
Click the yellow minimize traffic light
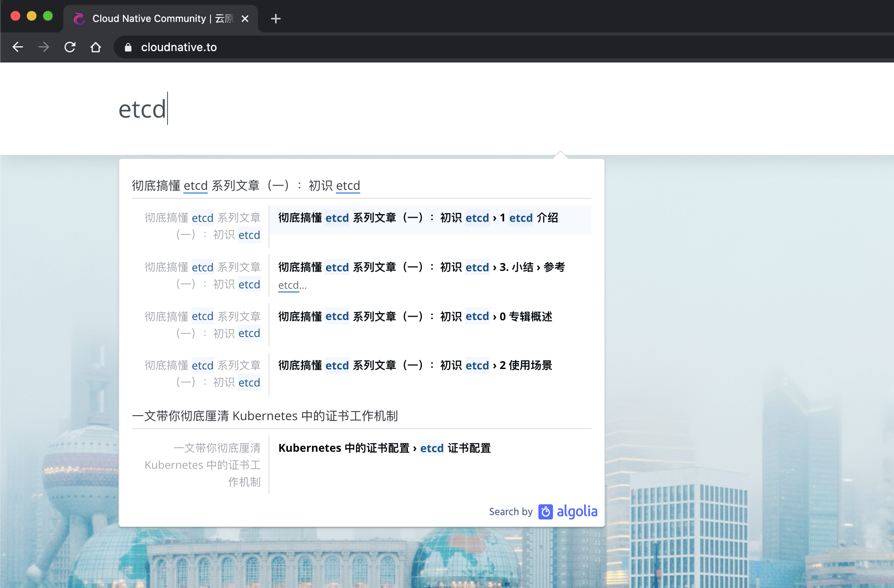(x=32, y=16)
